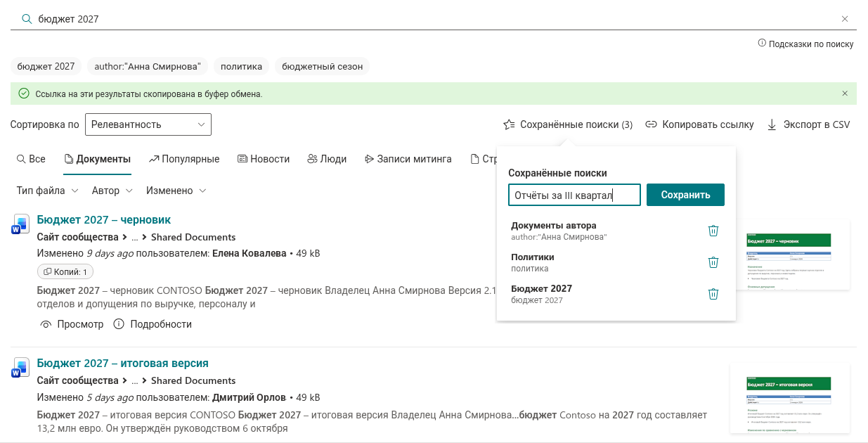Click Просмотр under черновик result

coord(72,324)
